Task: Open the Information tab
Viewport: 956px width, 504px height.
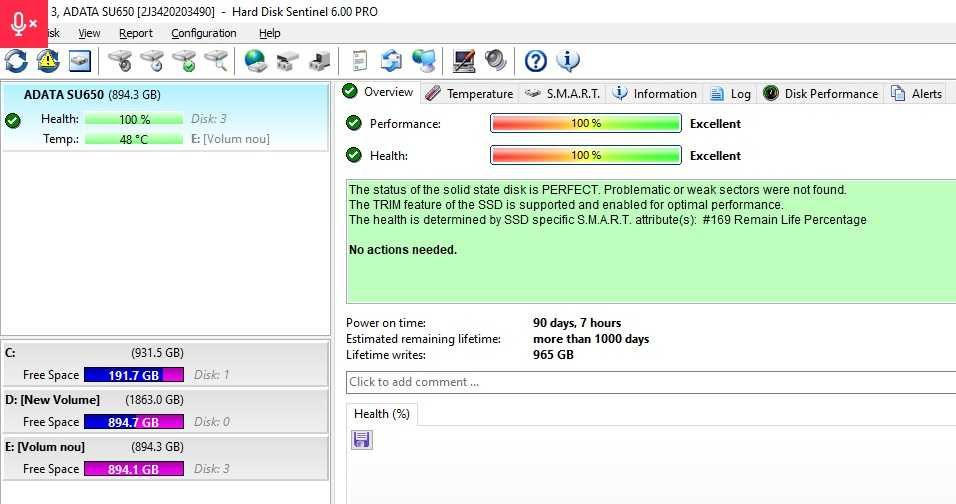Action: [655, 93]
